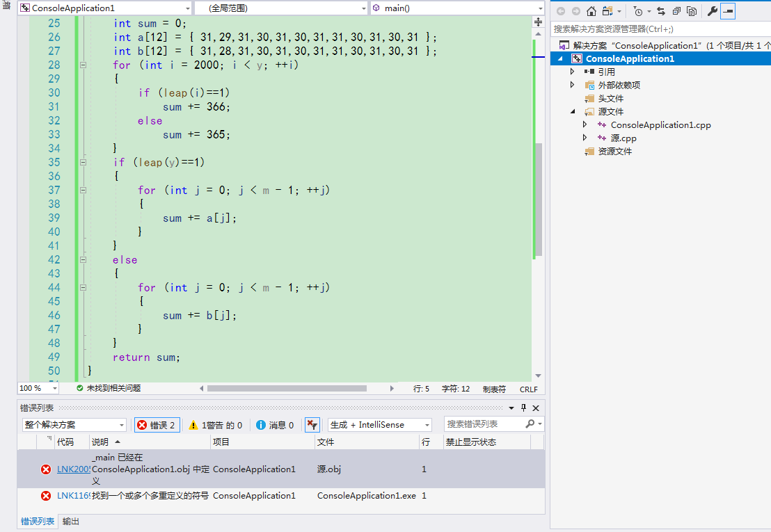Switch to the 错误列表 tab
771x532 pixels.
[x=38, y=521]
